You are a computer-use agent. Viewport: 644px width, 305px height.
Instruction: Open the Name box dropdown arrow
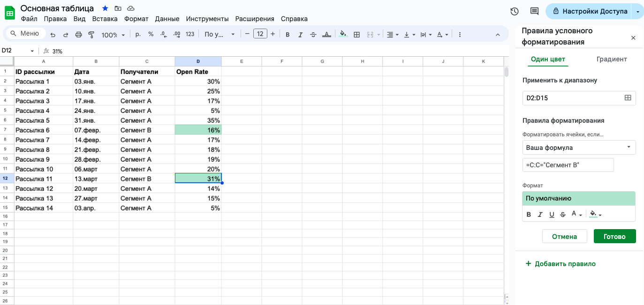tap(32, 51)
